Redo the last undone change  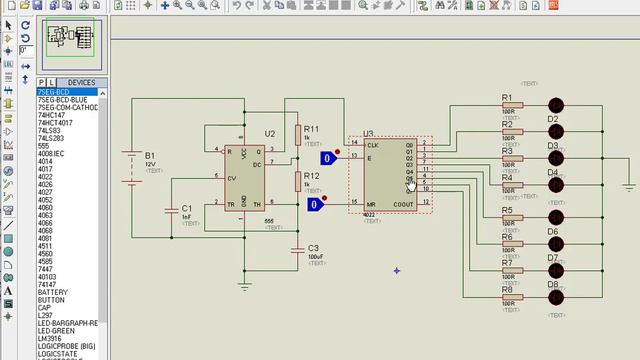tap(249, 5)
